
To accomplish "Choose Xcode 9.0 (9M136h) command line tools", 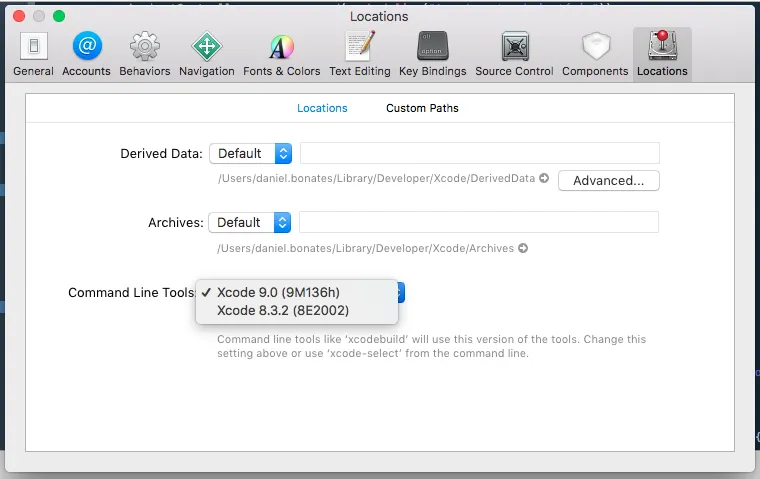I will point(297,292).
